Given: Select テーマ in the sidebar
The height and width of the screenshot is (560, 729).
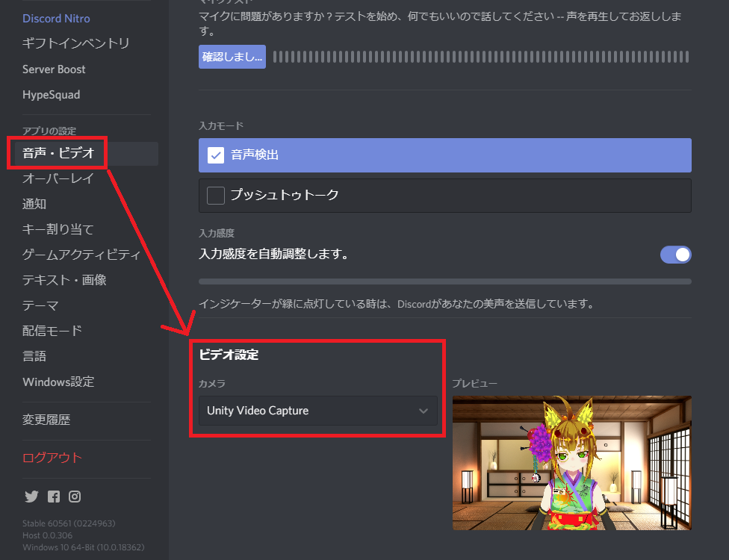Looking at the screenshot, I should tap(40, 305).
